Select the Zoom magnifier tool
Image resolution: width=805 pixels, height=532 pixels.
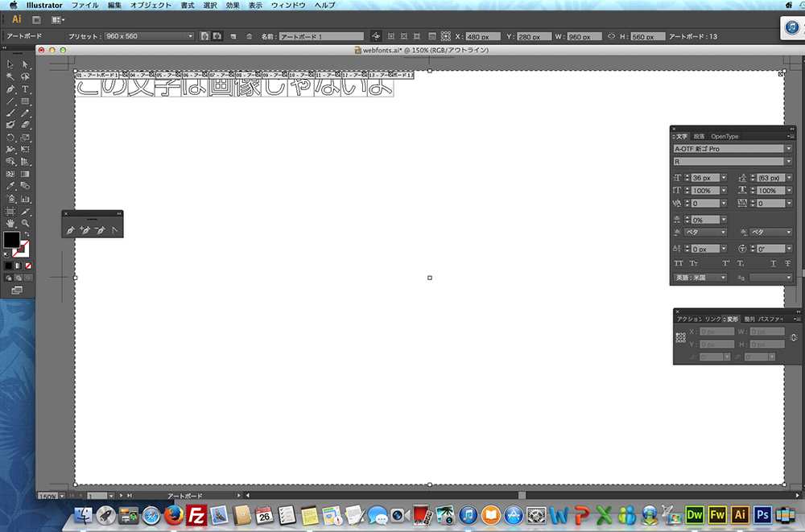click(25, 223)
